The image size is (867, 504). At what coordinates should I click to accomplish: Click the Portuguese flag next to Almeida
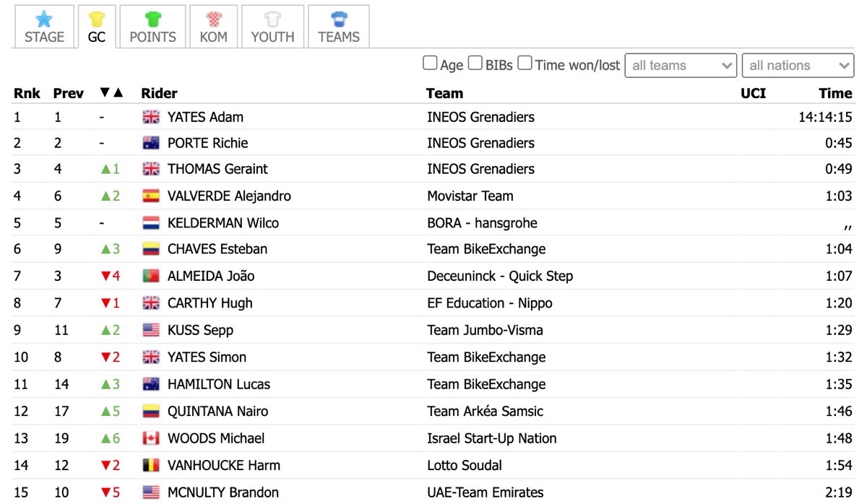point(151,276)
